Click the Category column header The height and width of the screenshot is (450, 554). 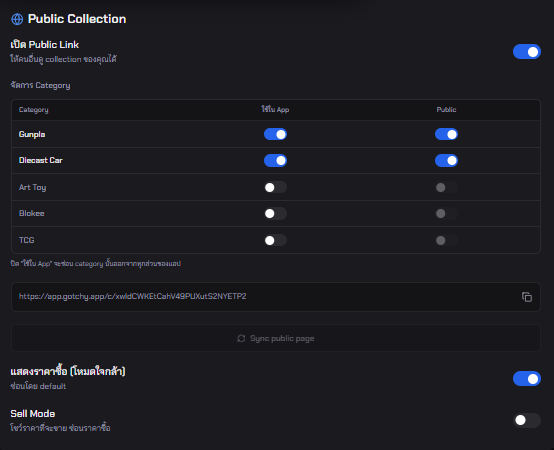[34, 110]
